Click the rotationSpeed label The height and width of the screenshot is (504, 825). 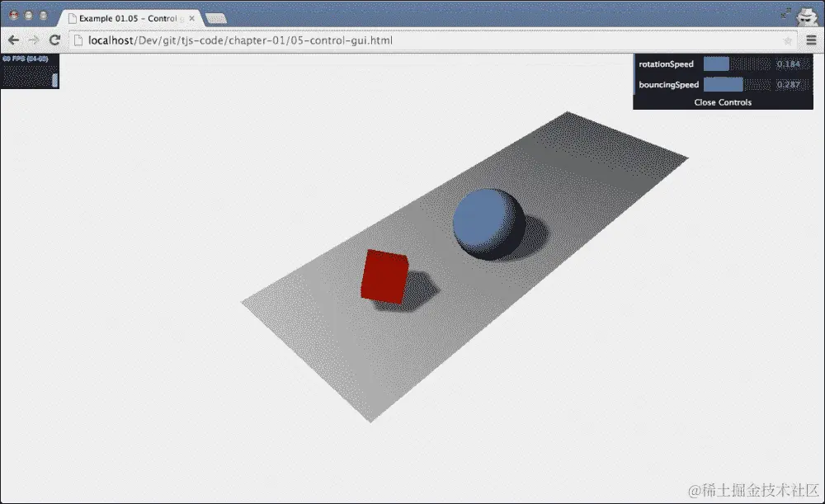(x=665, y=64)
